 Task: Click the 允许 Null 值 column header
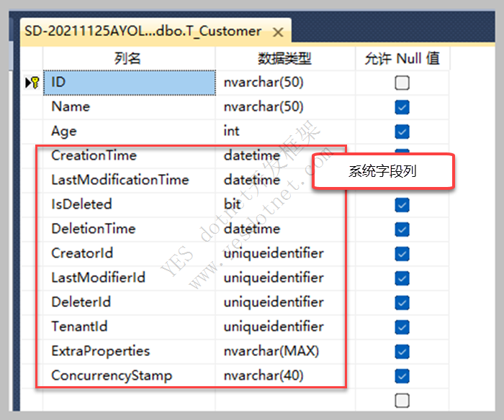(402, 59)
